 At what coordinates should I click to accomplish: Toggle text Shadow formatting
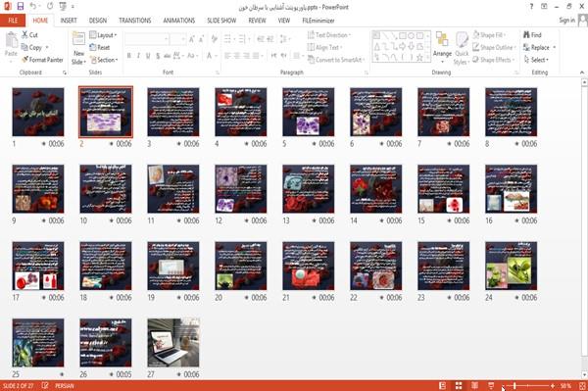[x=158, y=56]
